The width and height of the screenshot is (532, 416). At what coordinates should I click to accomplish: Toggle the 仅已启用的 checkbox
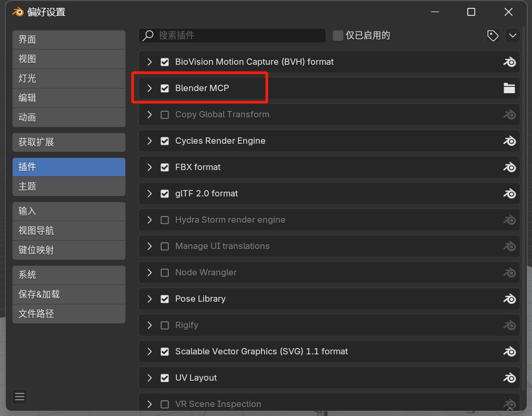point(338,35)
